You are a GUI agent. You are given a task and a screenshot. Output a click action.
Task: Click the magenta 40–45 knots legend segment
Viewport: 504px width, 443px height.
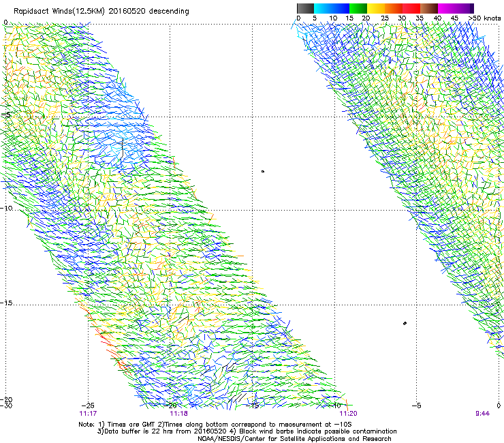pyautogui.click(x=447, y=8)
